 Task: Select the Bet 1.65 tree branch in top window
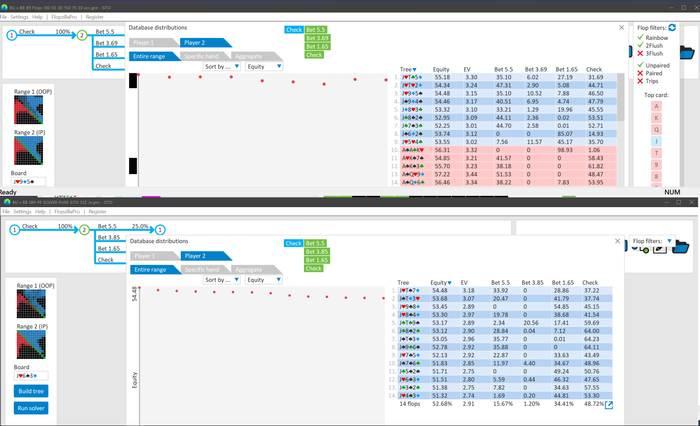pos(107,54)
